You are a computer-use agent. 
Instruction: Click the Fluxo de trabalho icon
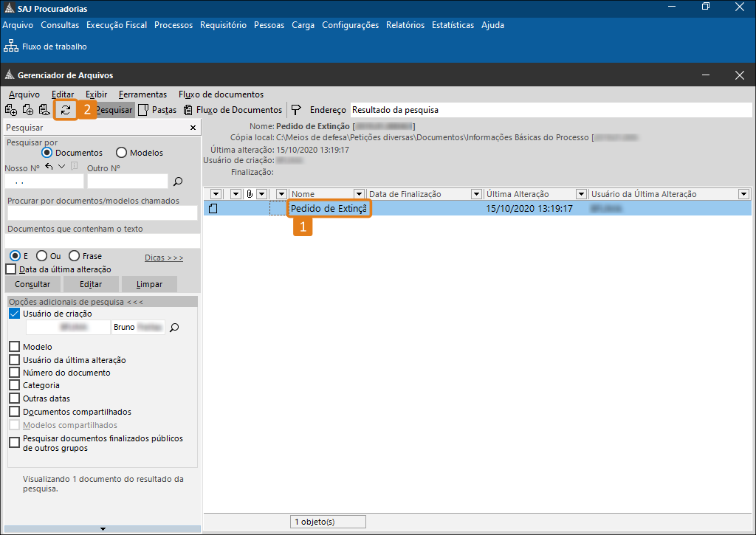click(11, 46)
